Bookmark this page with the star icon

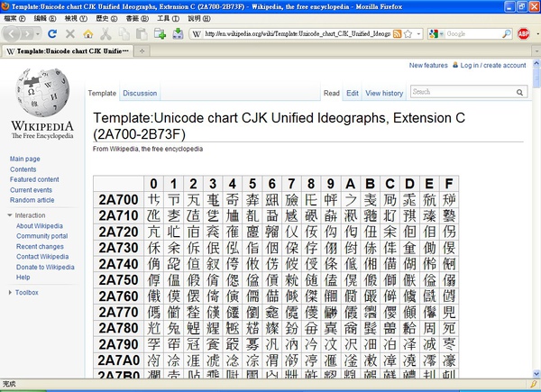408,33
